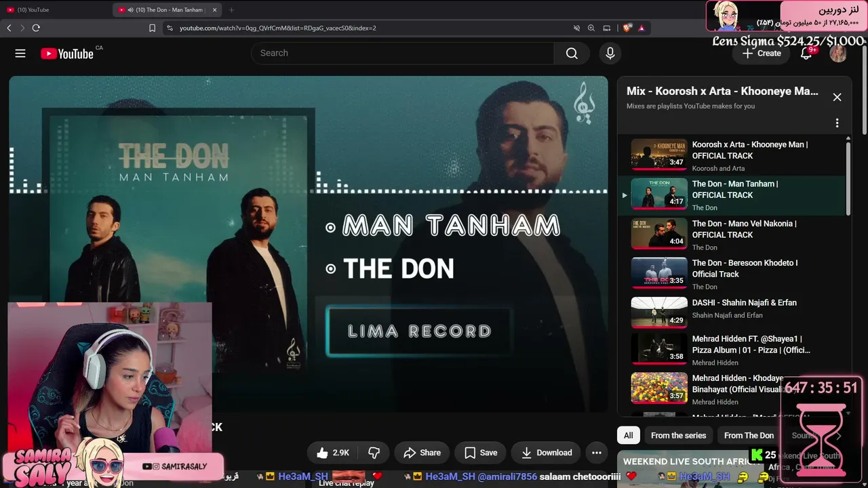Viewport: 868px width, 488px height.
Task: Open a new browser tab
Action: 231,9
